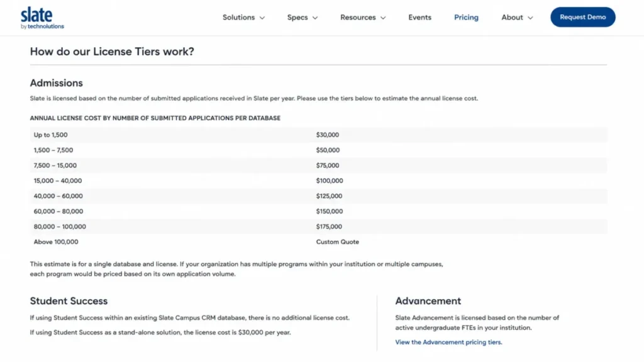
Task: Go to the Pricing page
Action: click(466, 17)
